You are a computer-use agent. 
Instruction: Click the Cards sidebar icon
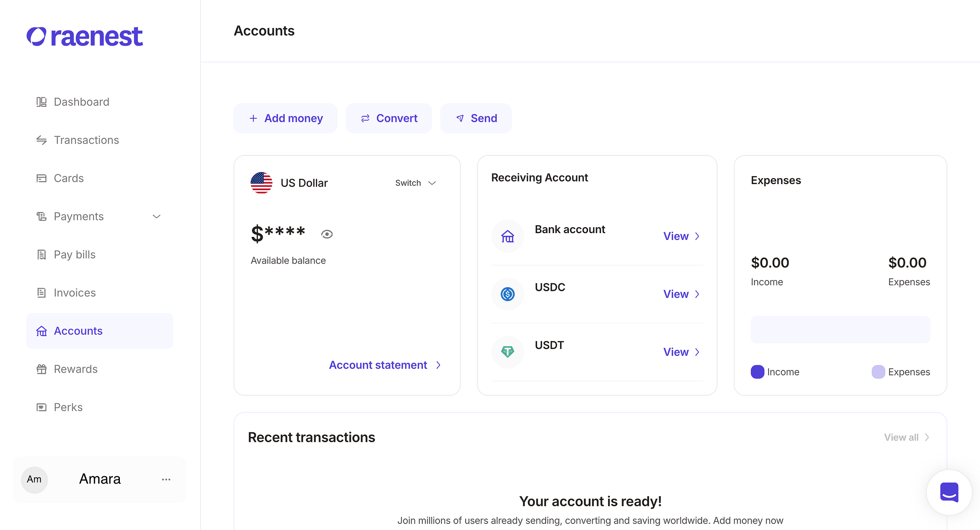(41, 178)
